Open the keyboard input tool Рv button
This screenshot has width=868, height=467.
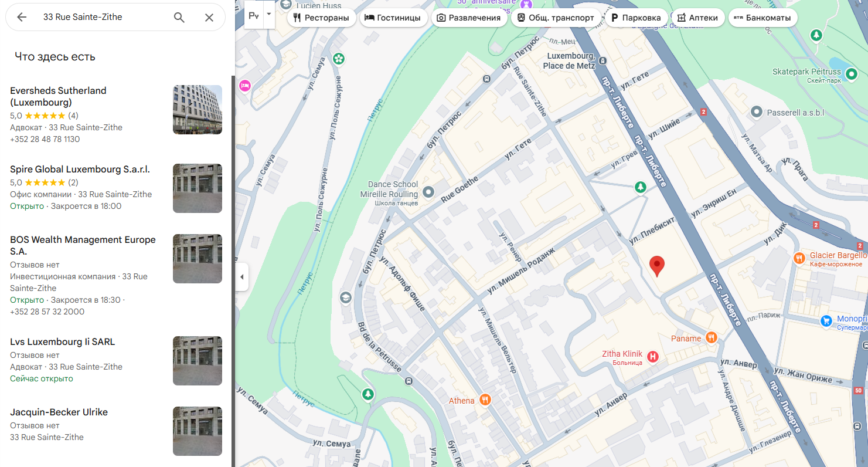[x=254, y=16]
